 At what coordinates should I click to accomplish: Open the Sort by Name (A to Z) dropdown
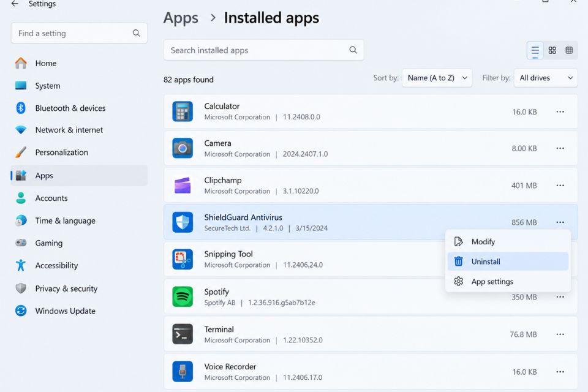tap(437, 78)
